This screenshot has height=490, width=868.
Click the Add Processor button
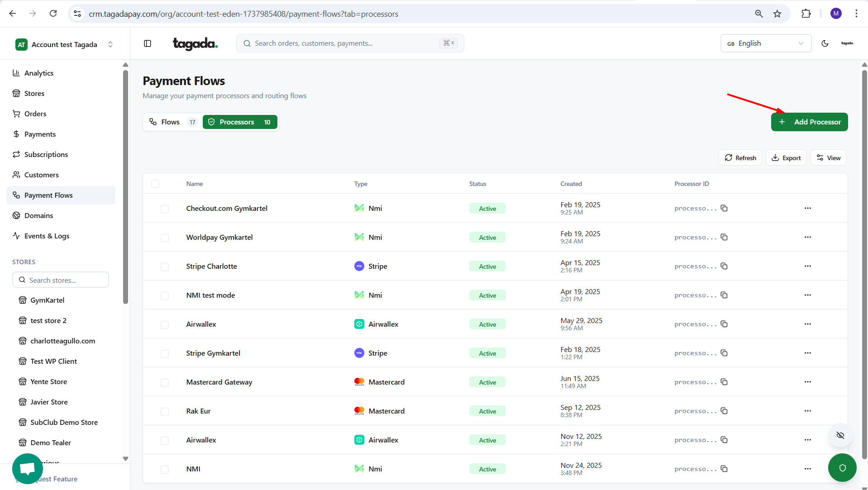pos(809,122)
